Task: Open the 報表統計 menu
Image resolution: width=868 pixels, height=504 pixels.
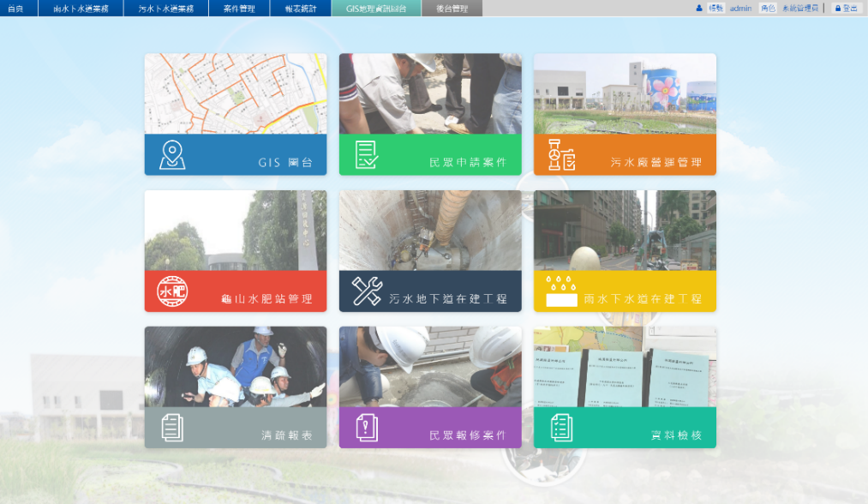Action: point(301,9)
